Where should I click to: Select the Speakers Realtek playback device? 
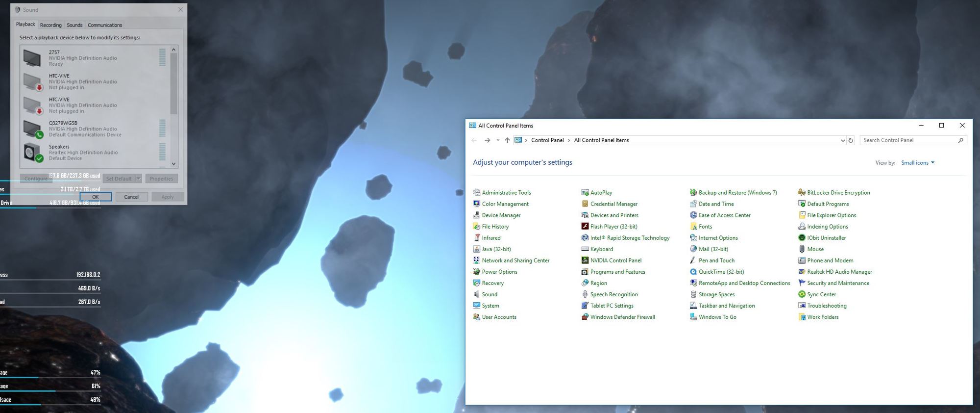click(95, 153)
